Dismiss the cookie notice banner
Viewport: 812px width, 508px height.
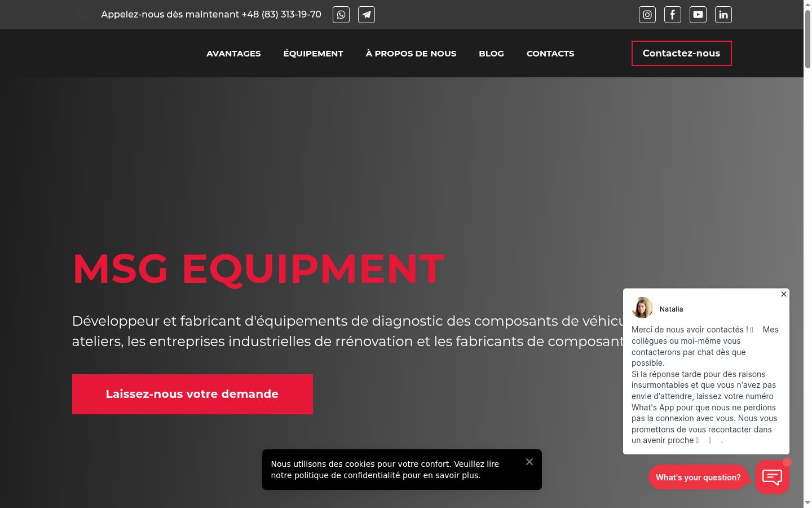tap(529, 462)
